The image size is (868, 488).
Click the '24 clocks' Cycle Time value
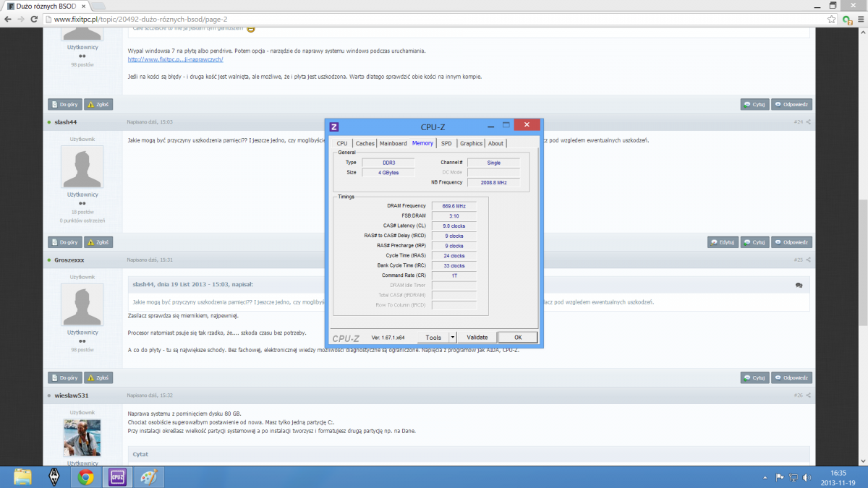click(x=454, y=255)
